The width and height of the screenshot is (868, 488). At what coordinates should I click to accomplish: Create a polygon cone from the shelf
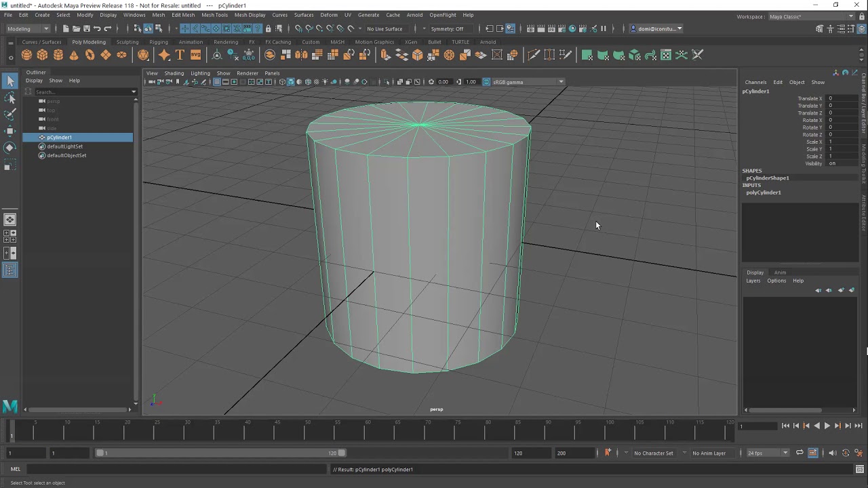pos(74,55)
